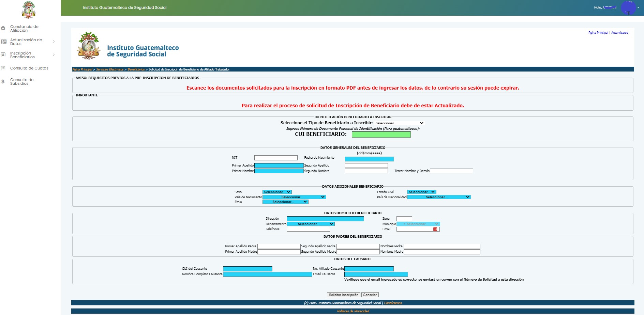Click the Consulta de Cuotas list icon
The height and width of the screenshot is (315, 644).
[x=3, y=68]
